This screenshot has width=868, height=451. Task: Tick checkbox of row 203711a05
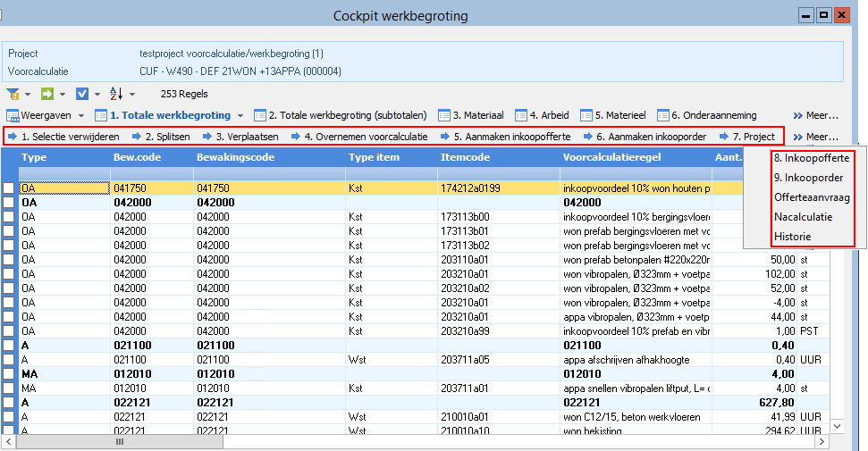pyautogui.click(x=8, y=360)
